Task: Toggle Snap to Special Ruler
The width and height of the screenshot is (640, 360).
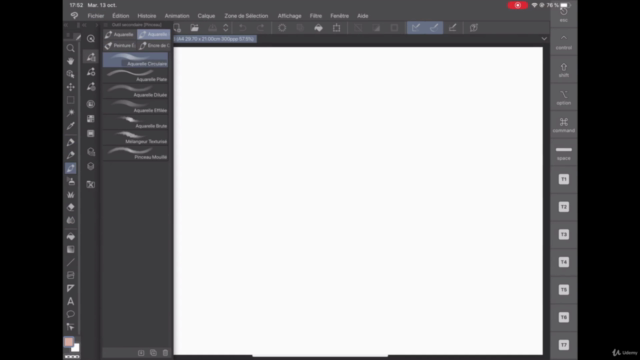Action: (434, 28)
